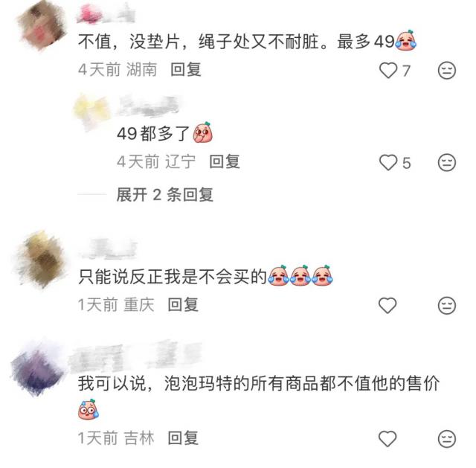Viewport: 476px width, 468px height.
Task: Dislike the Liaoning reply via sad face
Action: 447,162
